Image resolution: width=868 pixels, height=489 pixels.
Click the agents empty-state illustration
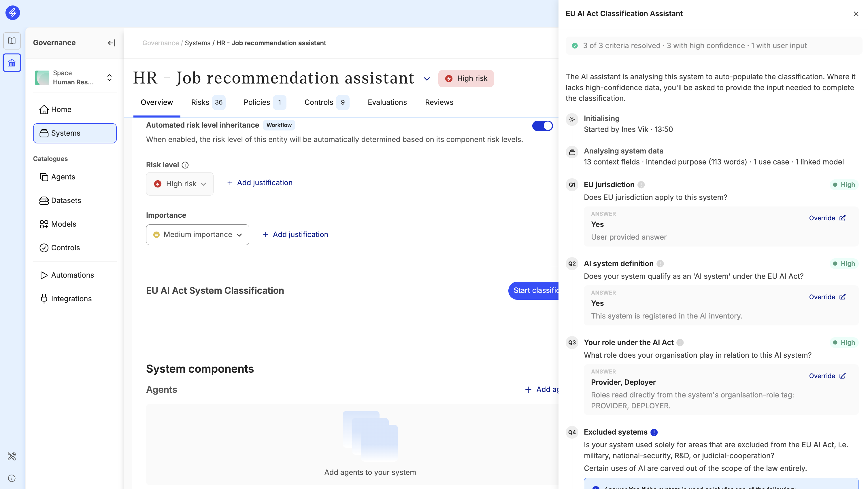370,436
